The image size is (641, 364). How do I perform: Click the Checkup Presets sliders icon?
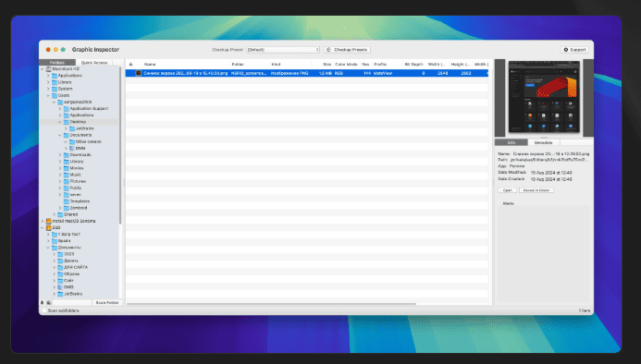(x=328, y=50)
